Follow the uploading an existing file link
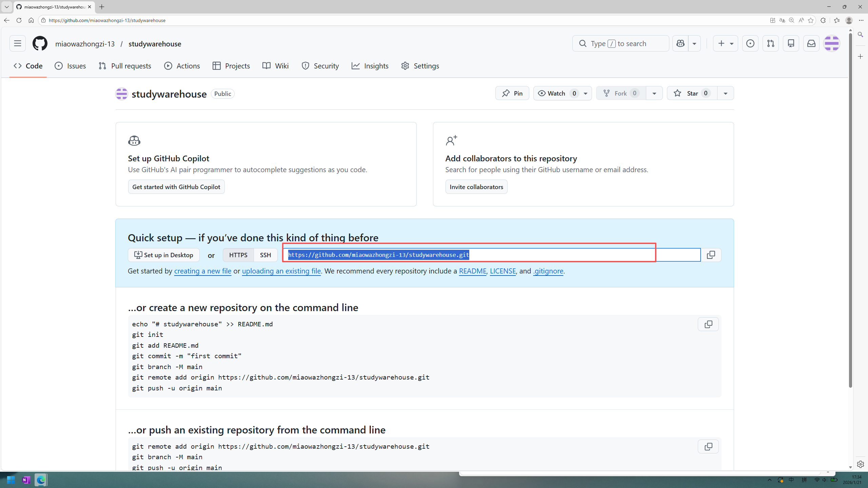Viewport: 868px width, 488px height. coord(281,271)
